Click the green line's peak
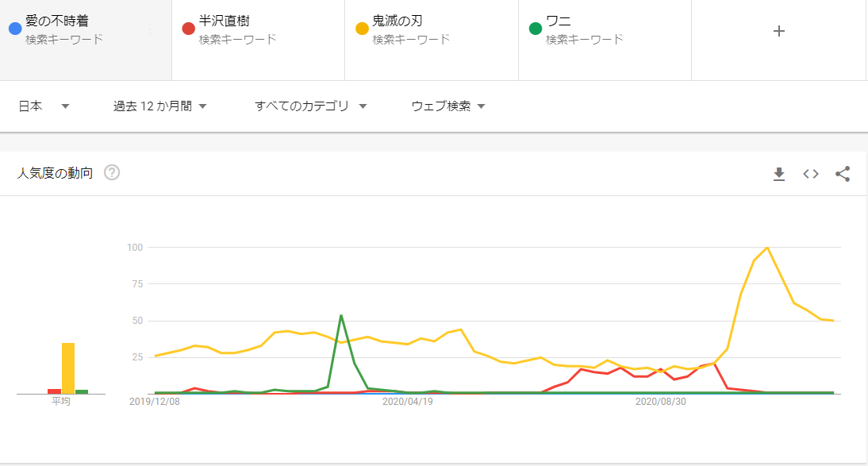Image resolution: width=868 pixels, height=466 pixels. (x=341, y=315)
